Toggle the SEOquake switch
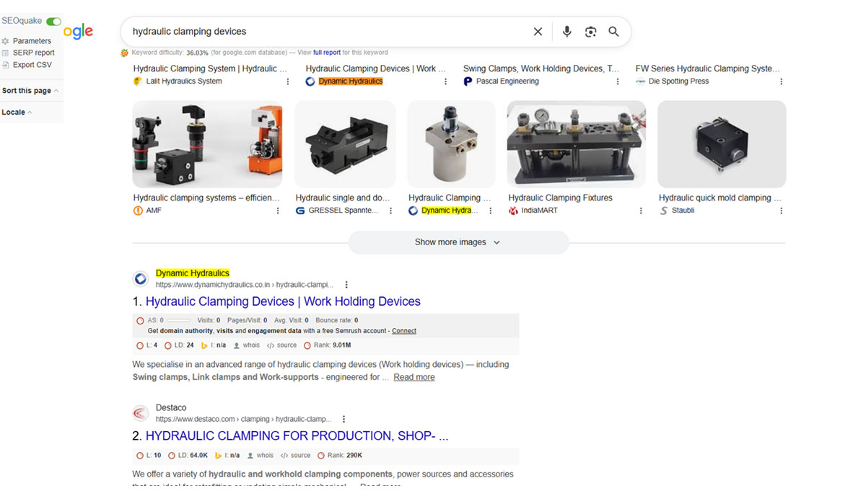 tap(53, 22)
